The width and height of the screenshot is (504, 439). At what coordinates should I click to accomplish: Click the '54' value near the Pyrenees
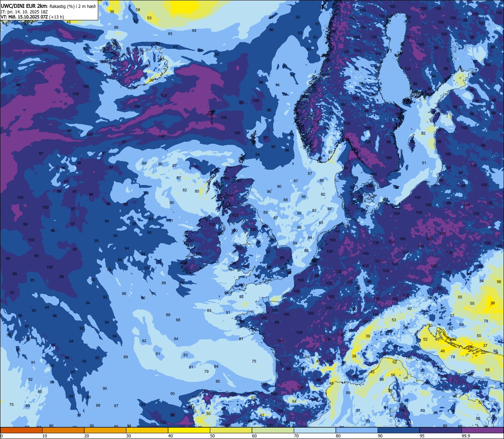click(294, 401)
